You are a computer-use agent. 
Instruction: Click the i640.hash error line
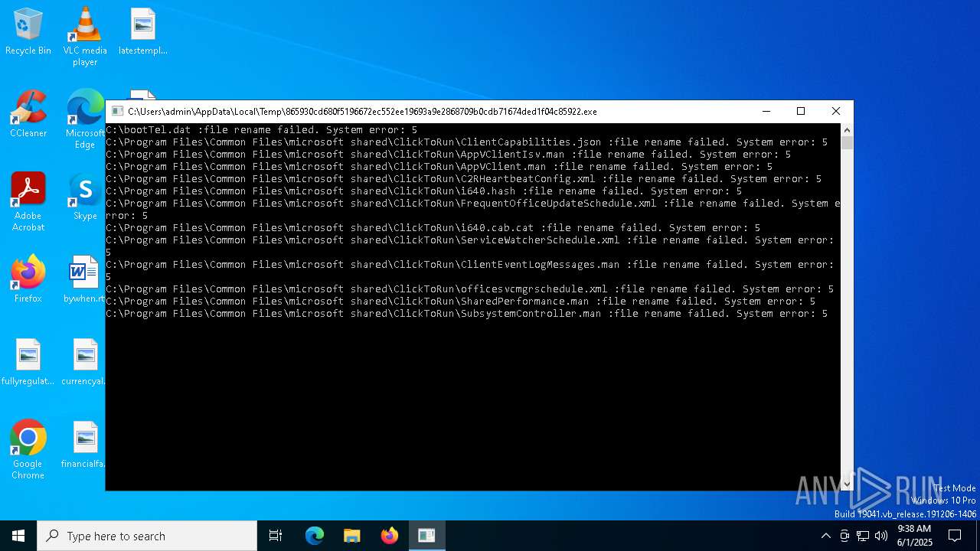coord(423,191)
